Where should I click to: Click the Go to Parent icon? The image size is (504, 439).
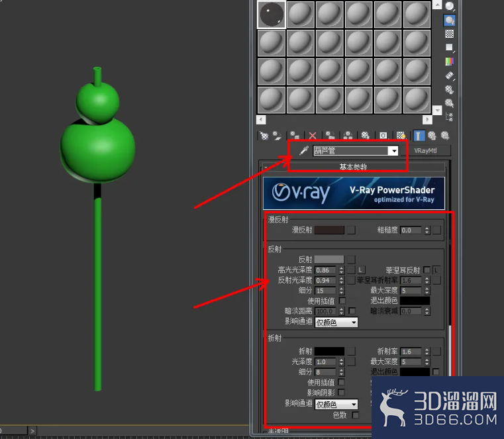point(432,136)
